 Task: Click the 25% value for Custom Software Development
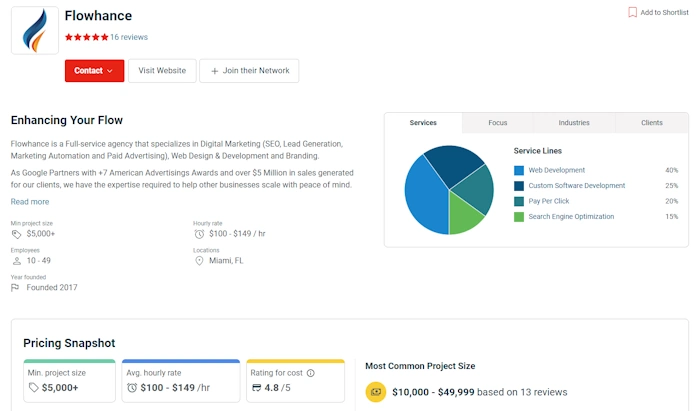click(671, 186)
